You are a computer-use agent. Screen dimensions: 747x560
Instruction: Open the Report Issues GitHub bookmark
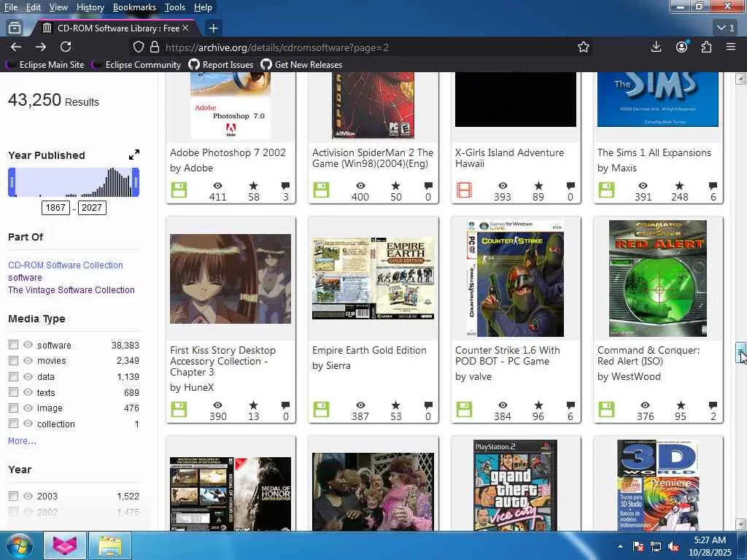tap(221, 65)
